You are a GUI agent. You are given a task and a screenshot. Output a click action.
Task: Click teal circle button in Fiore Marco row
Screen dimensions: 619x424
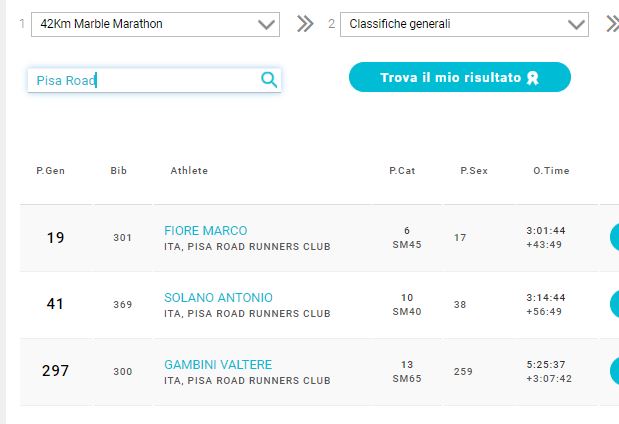pyautogui.click(x=614, y=237)
